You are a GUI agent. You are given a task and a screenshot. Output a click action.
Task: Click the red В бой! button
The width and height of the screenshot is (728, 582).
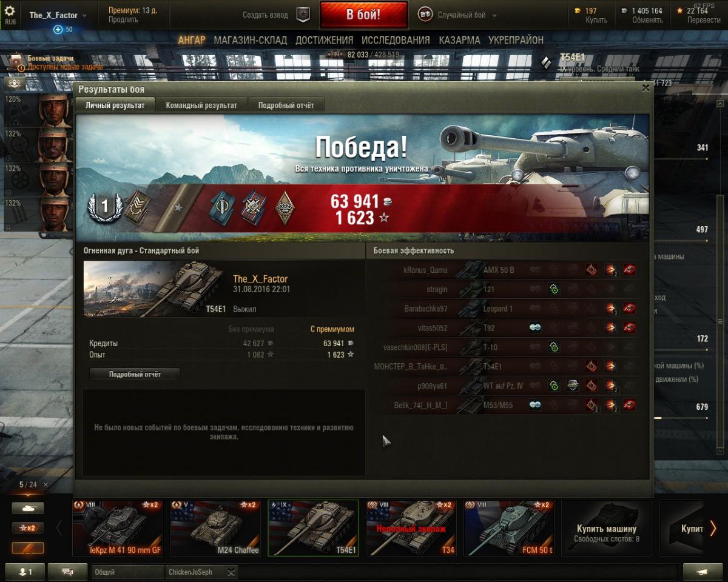(364, 15)
